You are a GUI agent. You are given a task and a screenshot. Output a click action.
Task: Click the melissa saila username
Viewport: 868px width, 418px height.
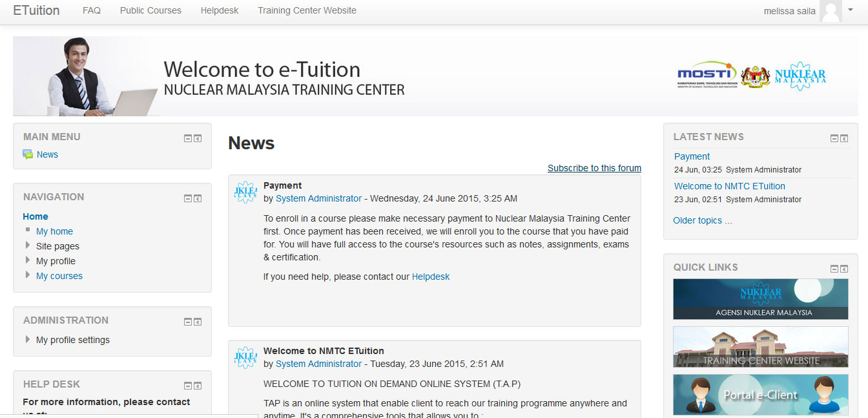[x=790, y=11]
